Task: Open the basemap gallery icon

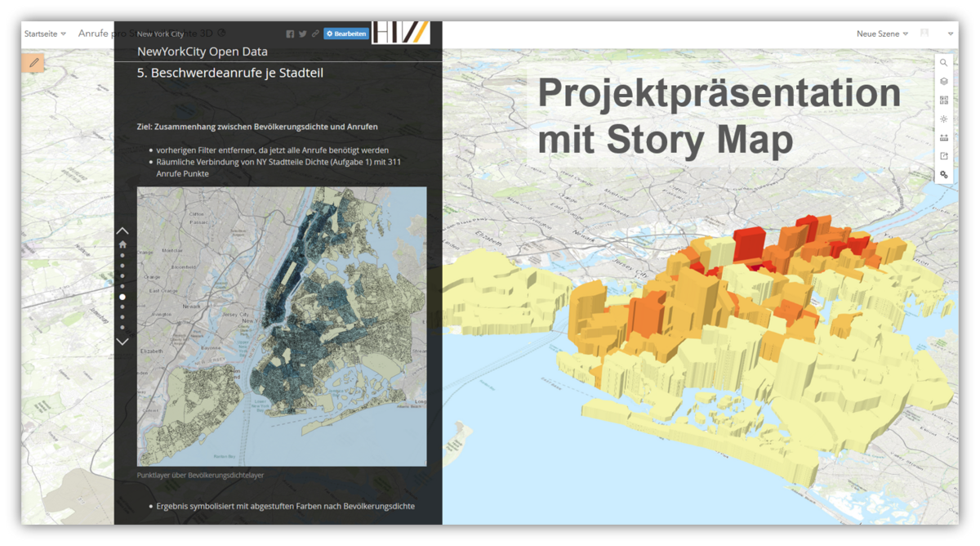Action: tap(943, 101)
